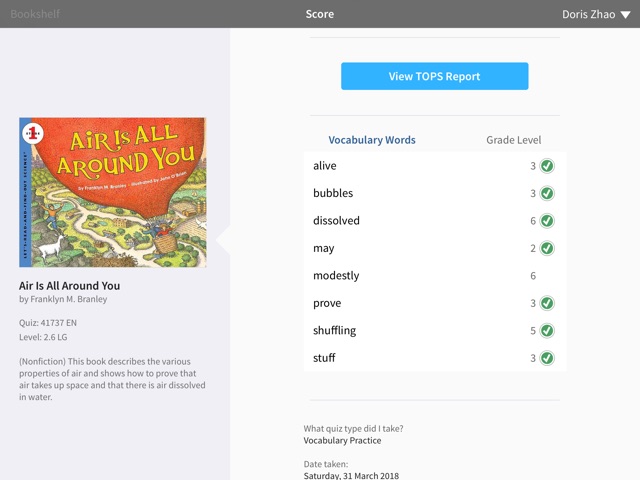The height and width of the screenshot is (480, 640).
Task: Select the Grade Level column header
Action: click(513, 140)
